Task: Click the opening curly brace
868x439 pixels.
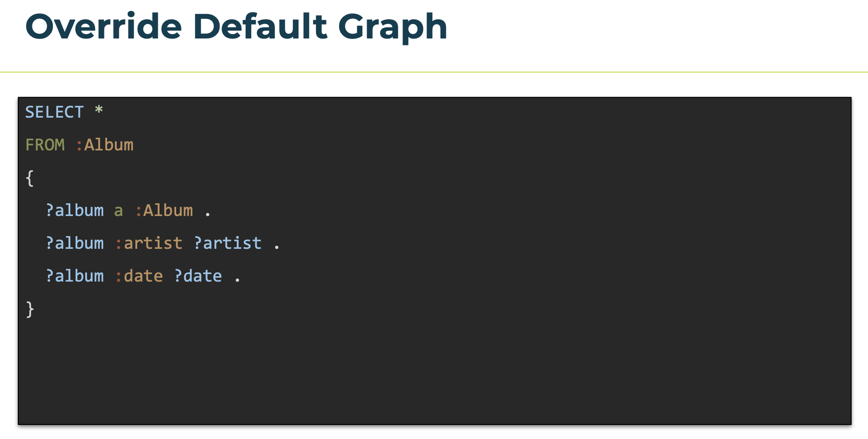Action: (x=30, y=178)
